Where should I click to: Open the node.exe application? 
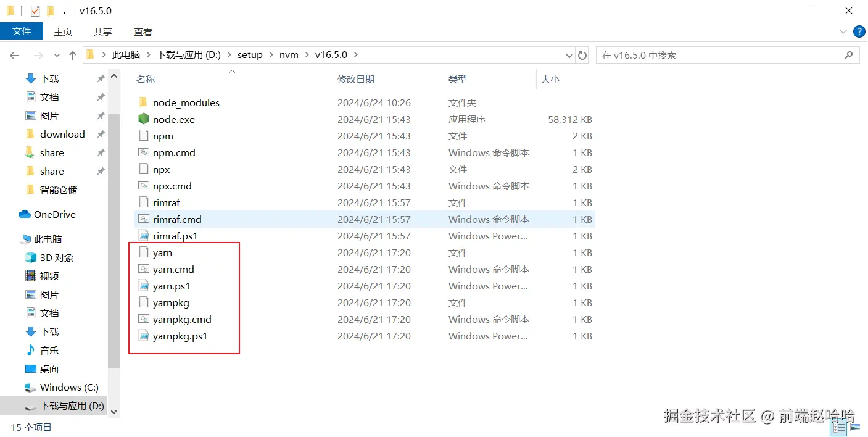173,119
